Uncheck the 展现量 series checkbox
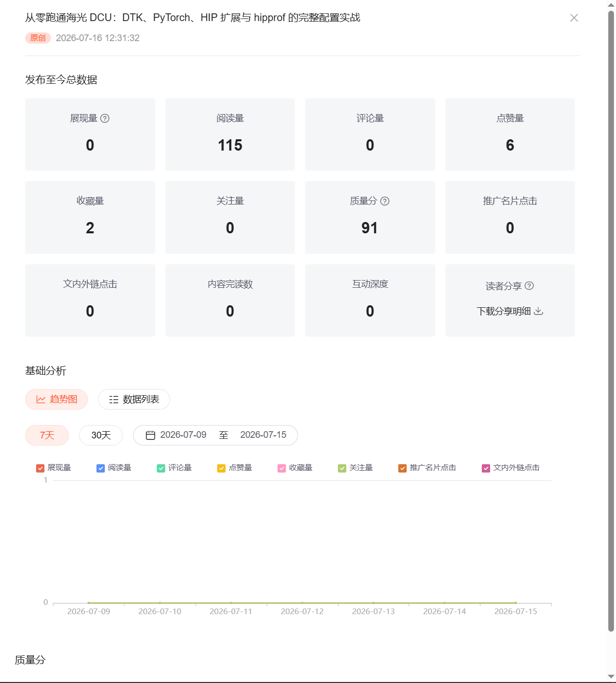616x683 pixels. click(40, 468)
